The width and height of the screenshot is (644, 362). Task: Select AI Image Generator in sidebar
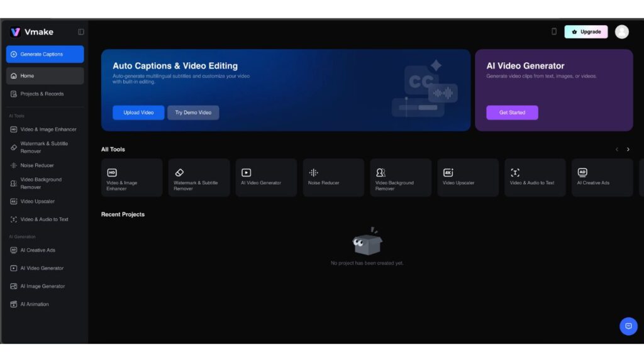click(42, 286)
